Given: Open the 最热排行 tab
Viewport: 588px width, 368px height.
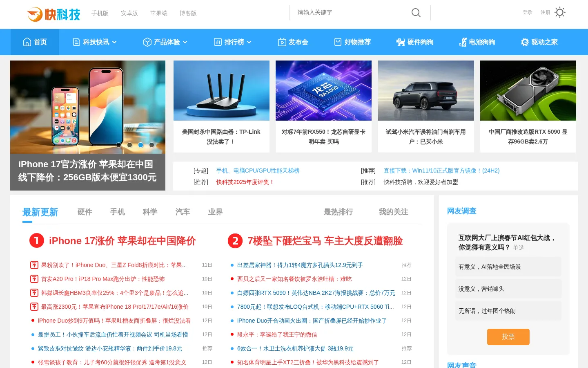Looking at the screenshot, I should (x=338, y=212).
